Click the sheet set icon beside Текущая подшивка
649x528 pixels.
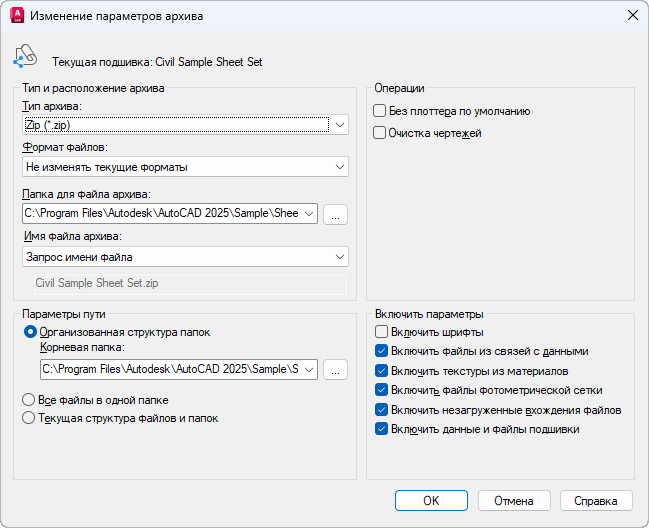25,56
